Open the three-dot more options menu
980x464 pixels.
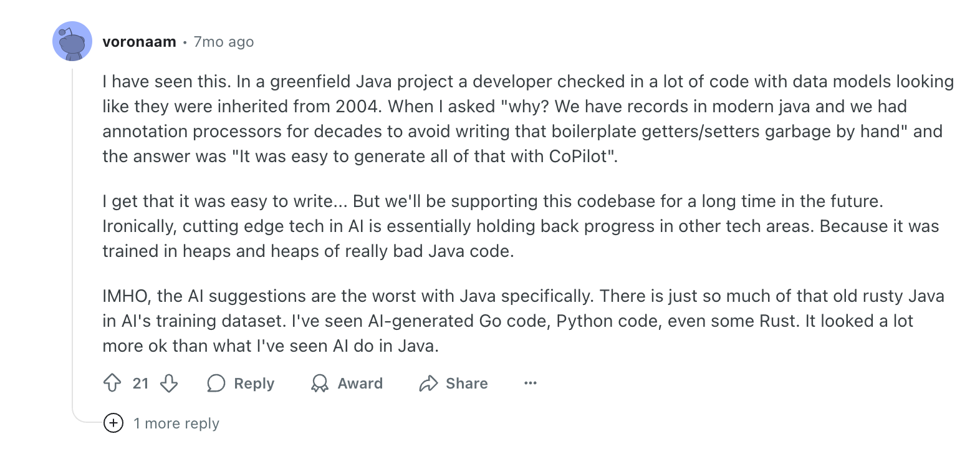[530, 383]
